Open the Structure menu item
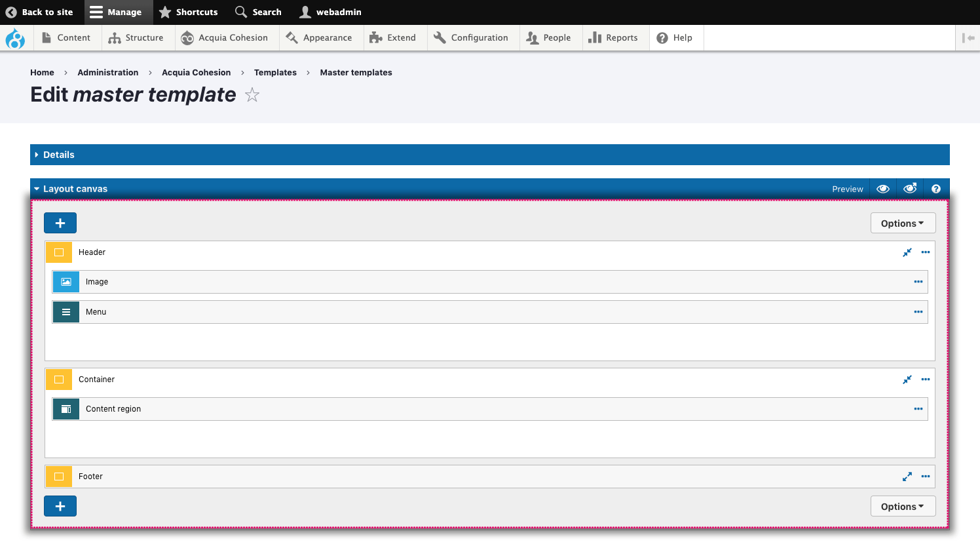The image size is (980, 546). tap(136, 38)
